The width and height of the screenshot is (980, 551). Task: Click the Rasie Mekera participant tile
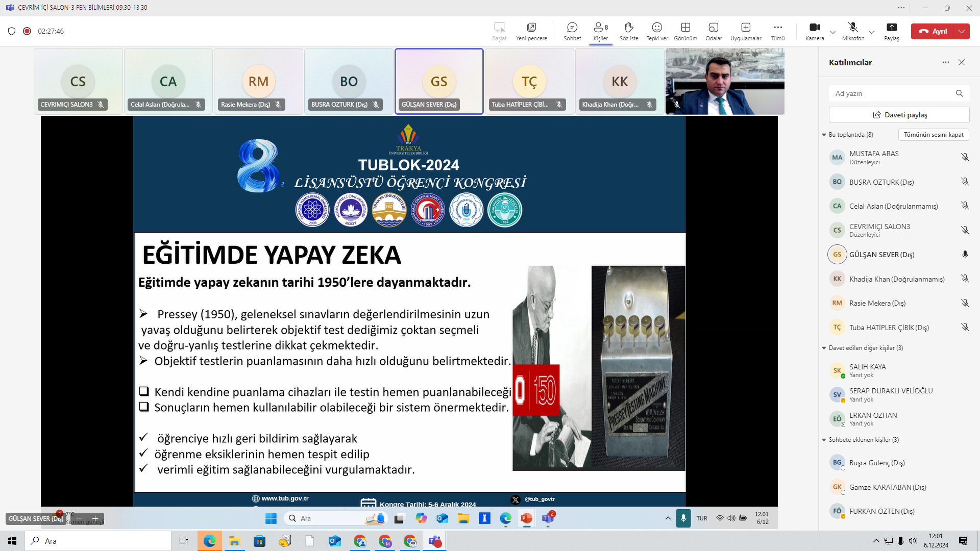click(x=259, y=81)
